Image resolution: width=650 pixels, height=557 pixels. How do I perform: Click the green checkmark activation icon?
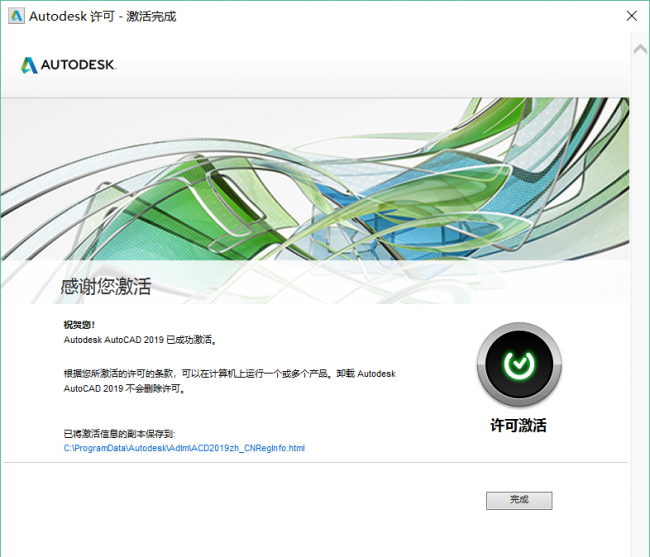[x=519, y=364]
